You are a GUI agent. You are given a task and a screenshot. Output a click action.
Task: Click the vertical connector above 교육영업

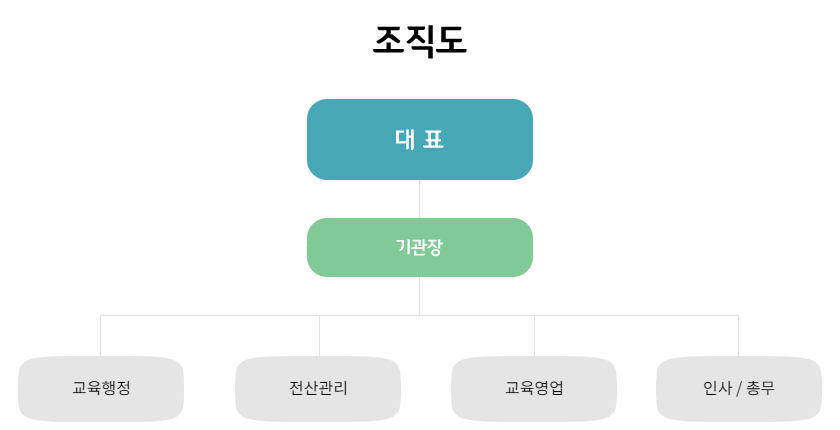point(534,336)
